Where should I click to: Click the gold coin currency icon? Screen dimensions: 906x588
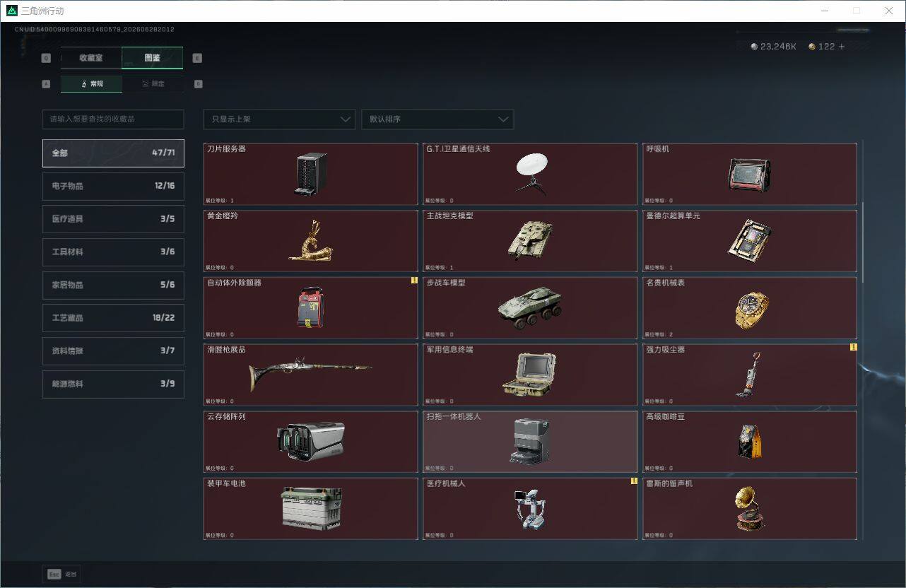[812, 47]
